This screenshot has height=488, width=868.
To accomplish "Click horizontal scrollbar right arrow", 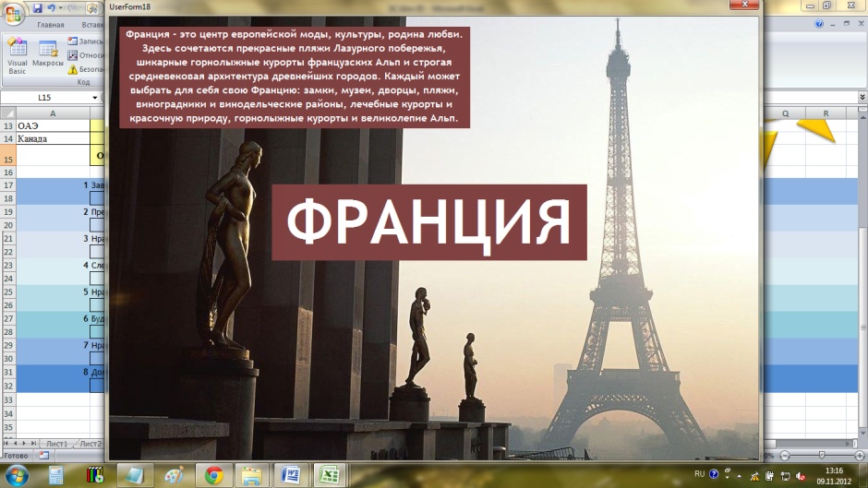I will tap(848, 444).
